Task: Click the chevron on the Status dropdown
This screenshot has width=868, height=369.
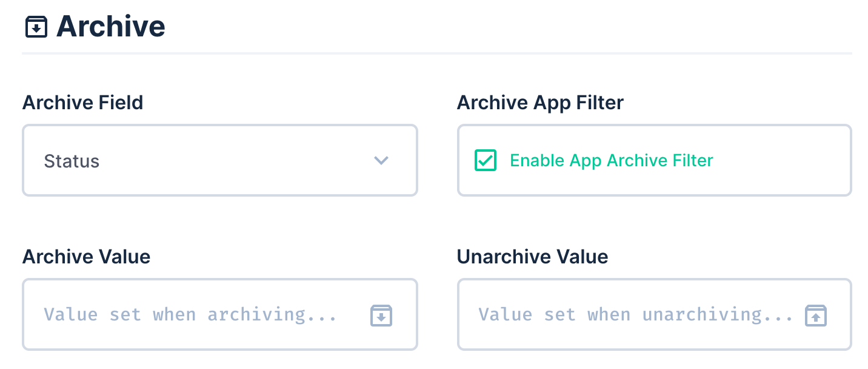Action: coord(381,160)
